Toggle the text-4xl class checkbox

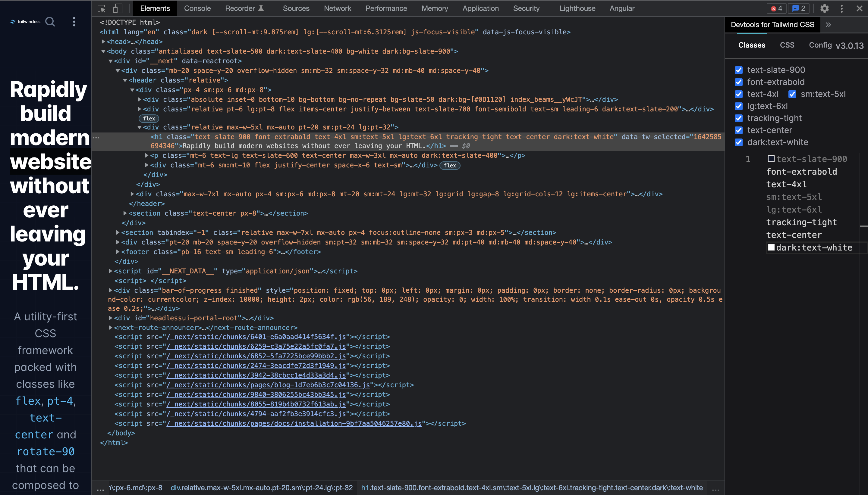pyautogui.click(x=738, y=94)
